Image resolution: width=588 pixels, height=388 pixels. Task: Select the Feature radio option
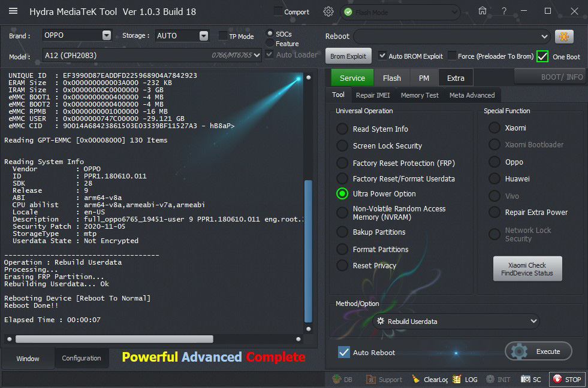point(270,44)
